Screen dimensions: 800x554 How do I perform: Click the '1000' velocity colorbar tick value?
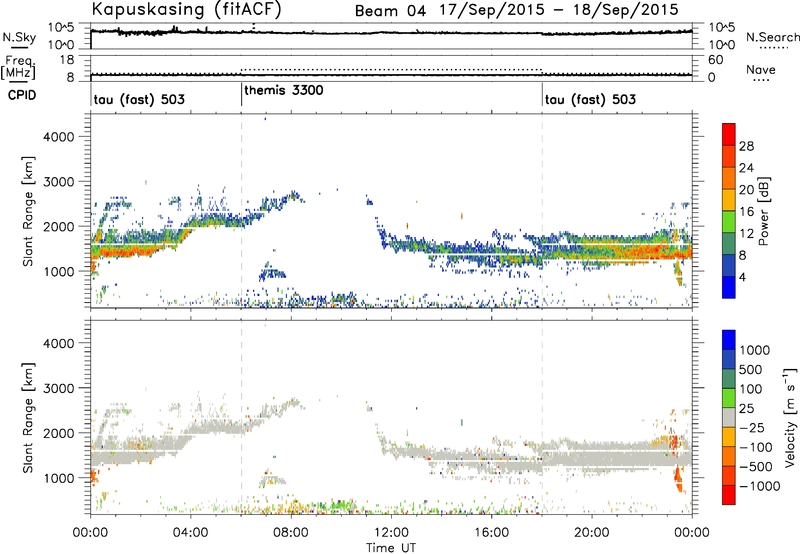[755, 350]
